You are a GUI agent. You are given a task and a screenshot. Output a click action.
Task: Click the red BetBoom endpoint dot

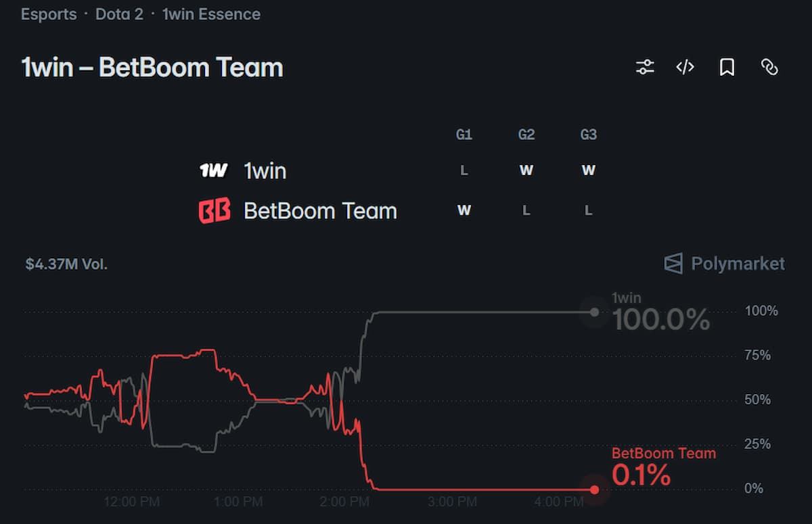pyautogui.click(x=594, y=490)
